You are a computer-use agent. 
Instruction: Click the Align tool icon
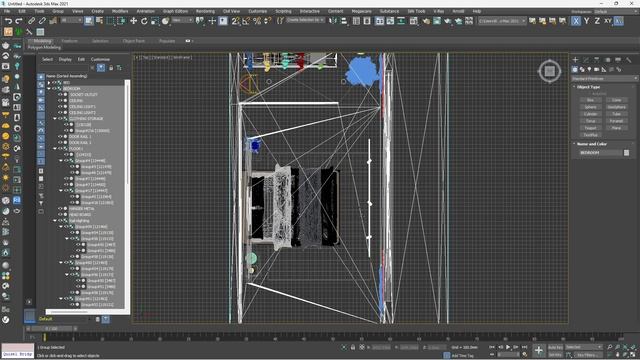[x=344, y=20]
